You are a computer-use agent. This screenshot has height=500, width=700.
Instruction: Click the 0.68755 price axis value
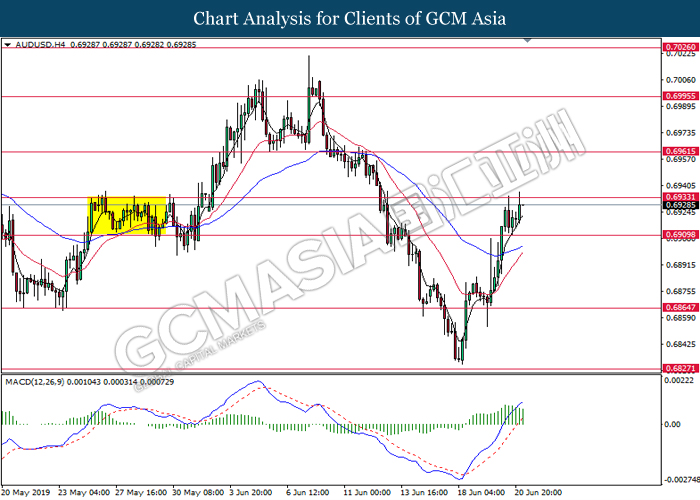point(681,291)
